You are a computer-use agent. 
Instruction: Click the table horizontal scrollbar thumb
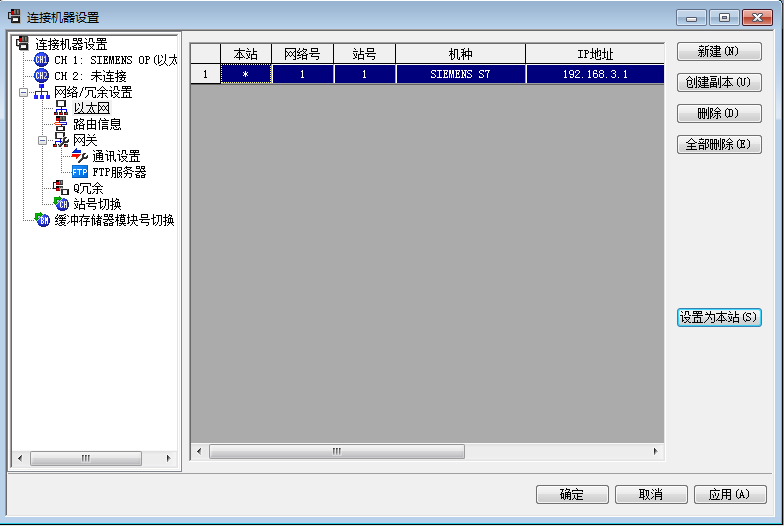[x=336, y=452]
